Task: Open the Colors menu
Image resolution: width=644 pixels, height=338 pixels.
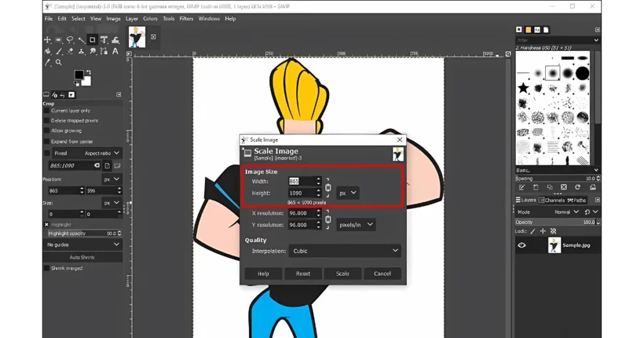Action: pos(150,18)
